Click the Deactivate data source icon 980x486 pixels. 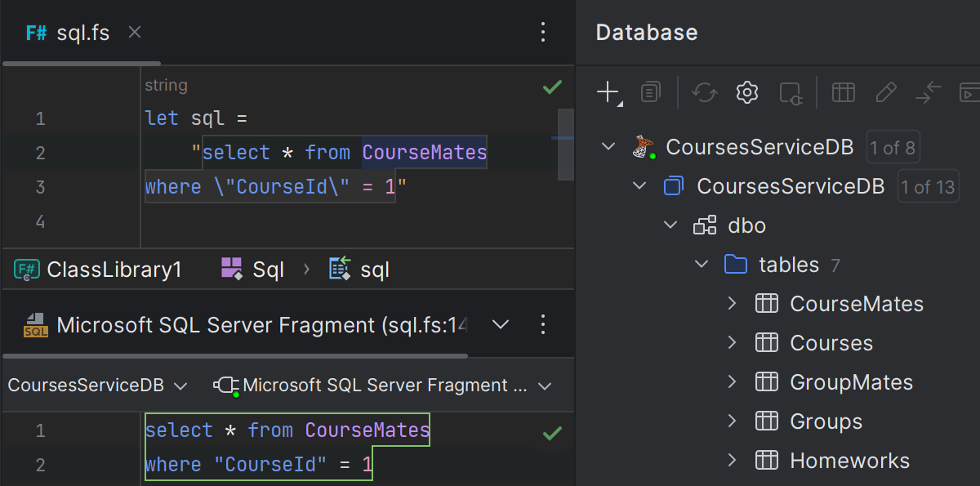tap(790, 92)
